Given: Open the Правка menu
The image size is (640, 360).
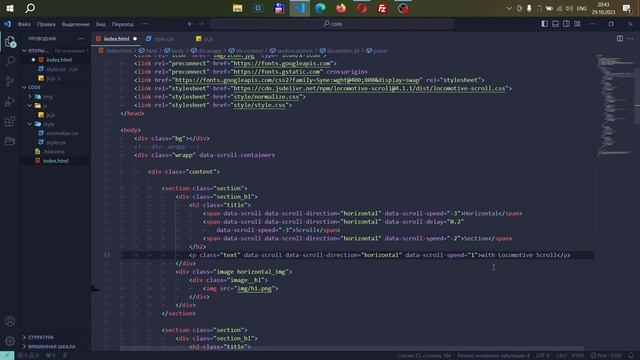Looking at the screenshot, I should 46,24.
